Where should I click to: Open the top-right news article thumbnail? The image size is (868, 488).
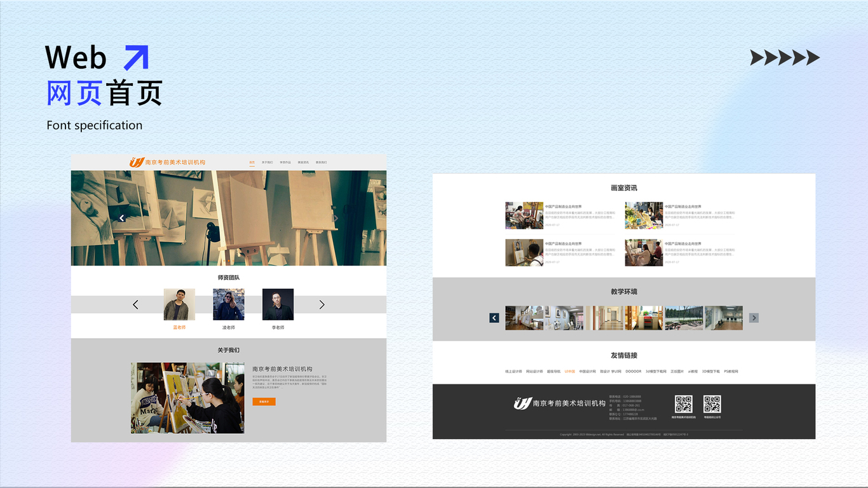[x=644, y=215]
